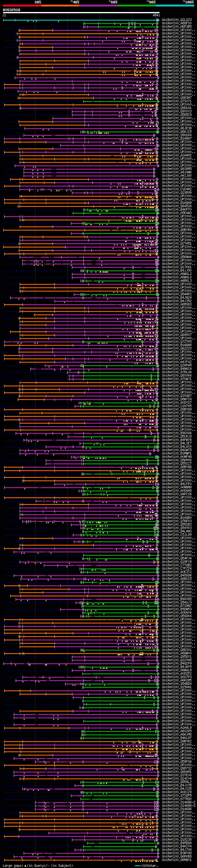197x868 pixels.
Task: Open hit UniRef100_A8QFS0
Action: tap(177, 24)
